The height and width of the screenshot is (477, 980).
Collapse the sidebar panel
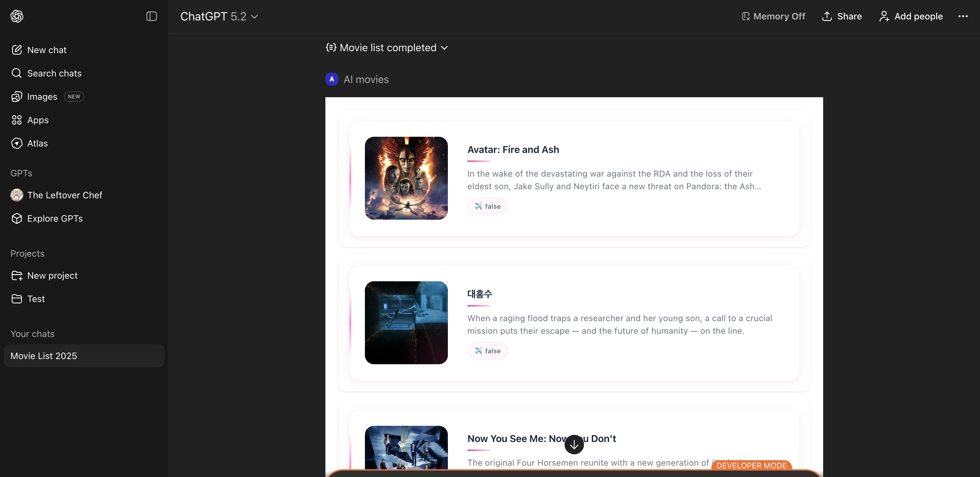(151, 16)
